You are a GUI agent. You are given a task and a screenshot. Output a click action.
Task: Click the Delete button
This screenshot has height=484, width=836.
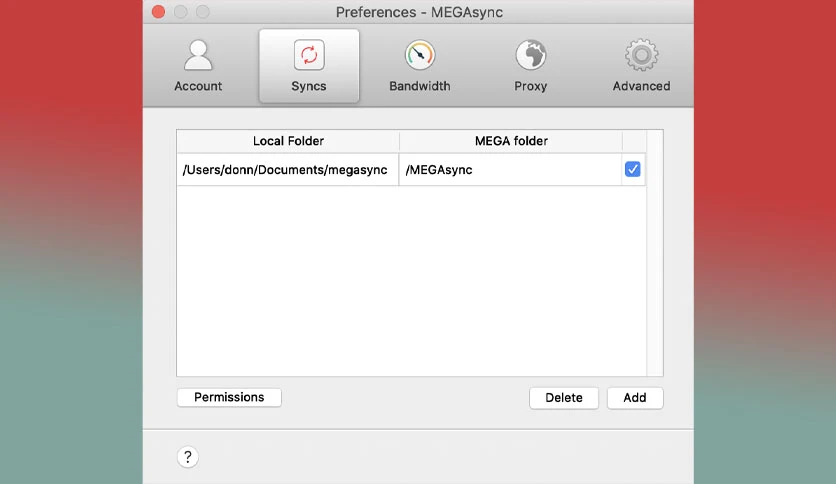click(x=564, y=398)
